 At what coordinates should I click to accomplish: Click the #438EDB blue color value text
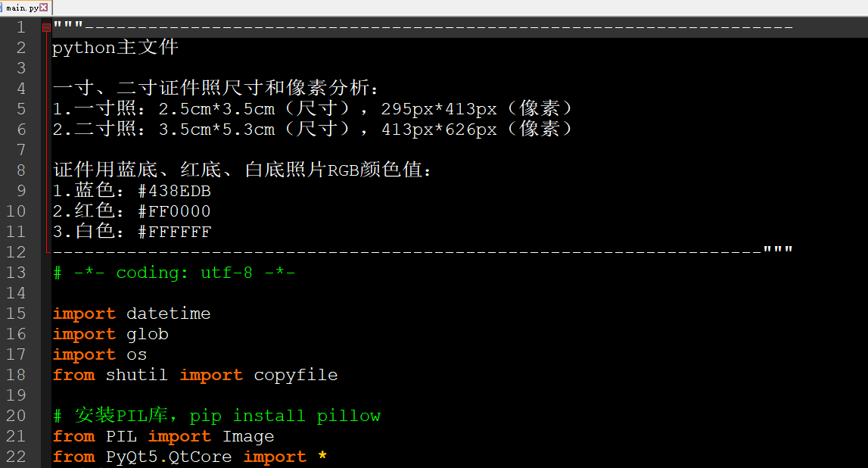tap(174, 191)
